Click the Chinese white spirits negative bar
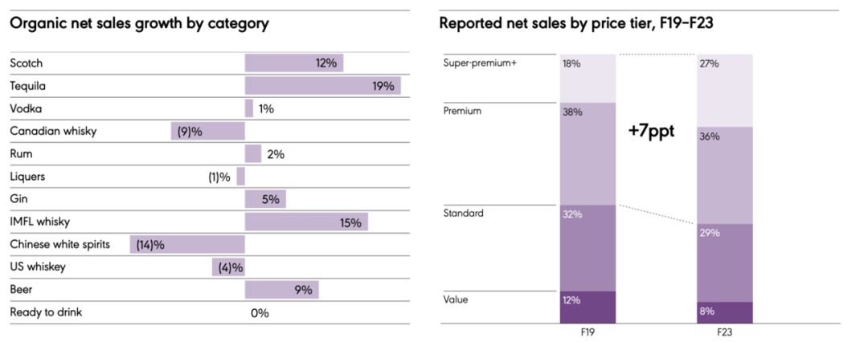The width and height of the screenshot is (868, 342). coord(187,244)
